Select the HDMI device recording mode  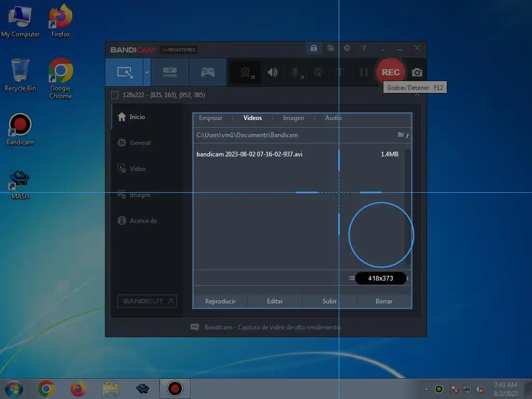point(170,72)
